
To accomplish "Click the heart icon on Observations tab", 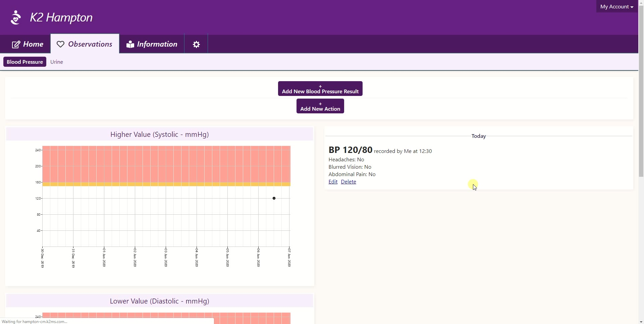I will 60,44.
